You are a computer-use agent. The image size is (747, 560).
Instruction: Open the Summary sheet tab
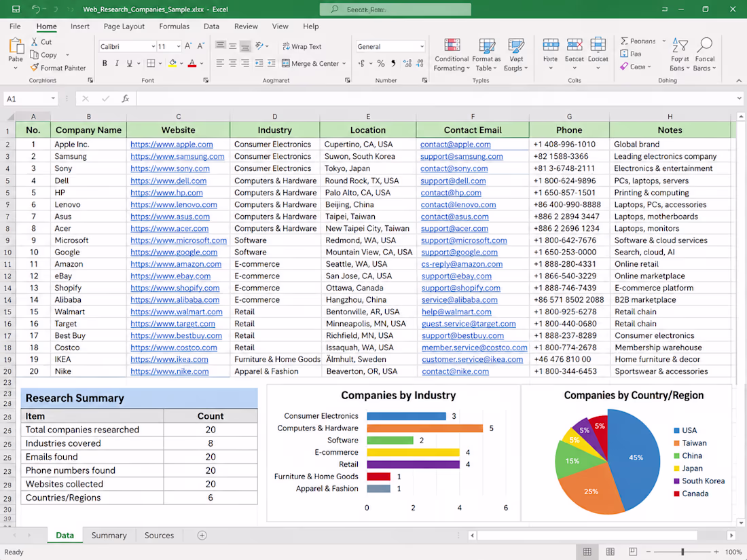(x=109, y=536)
